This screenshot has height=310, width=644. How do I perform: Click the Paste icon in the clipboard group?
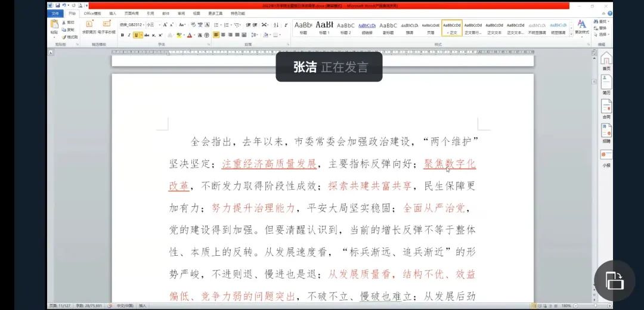54,27
